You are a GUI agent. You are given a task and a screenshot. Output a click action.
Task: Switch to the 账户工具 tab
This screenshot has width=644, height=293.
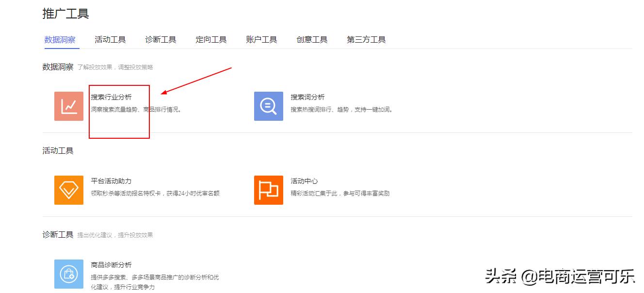(261, 40)
